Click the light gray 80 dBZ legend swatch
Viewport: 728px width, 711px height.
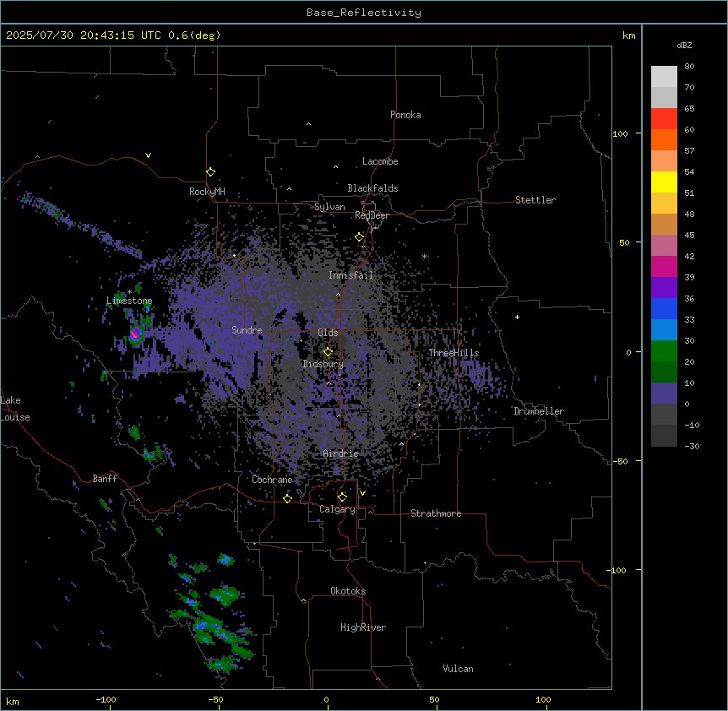pyautogui.click(x=664, y=77)
